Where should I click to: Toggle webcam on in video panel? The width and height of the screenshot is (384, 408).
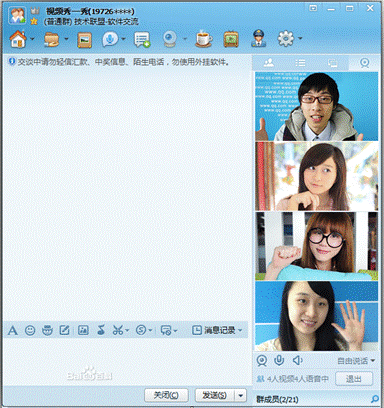point(262,360)
